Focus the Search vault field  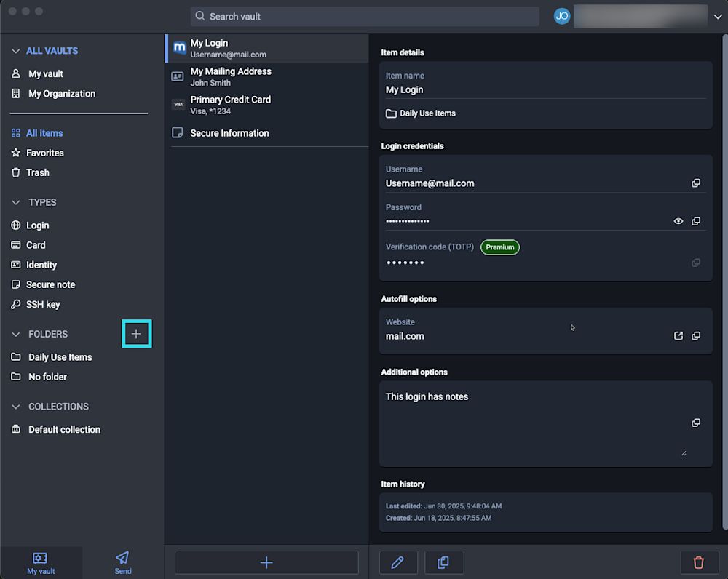pyautogui.click(x=365, y=16)
